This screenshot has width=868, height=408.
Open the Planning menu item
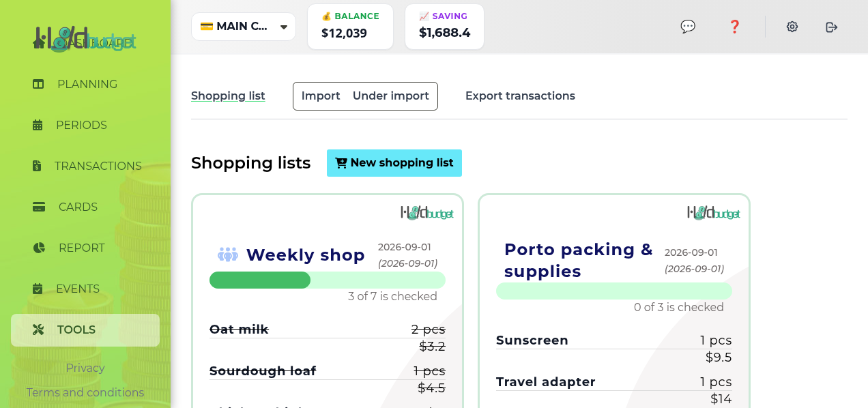(85, 84)
